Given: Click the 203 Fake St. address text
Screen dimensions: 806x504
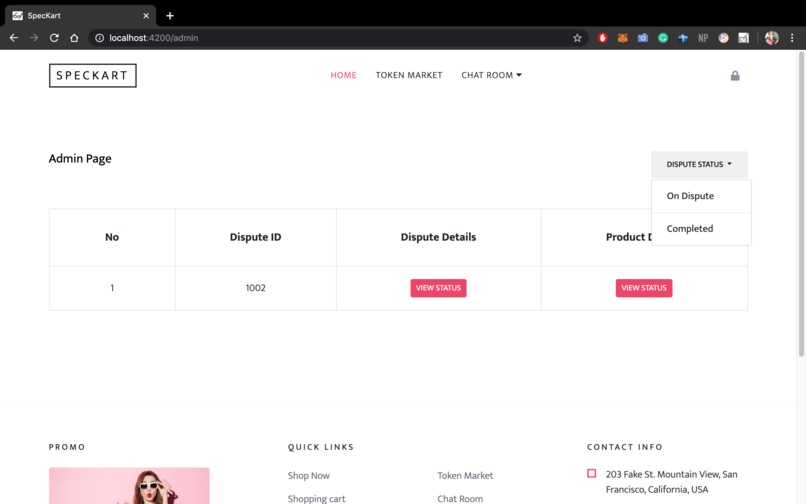Looking at the screenshot, I should pos(671,482).
